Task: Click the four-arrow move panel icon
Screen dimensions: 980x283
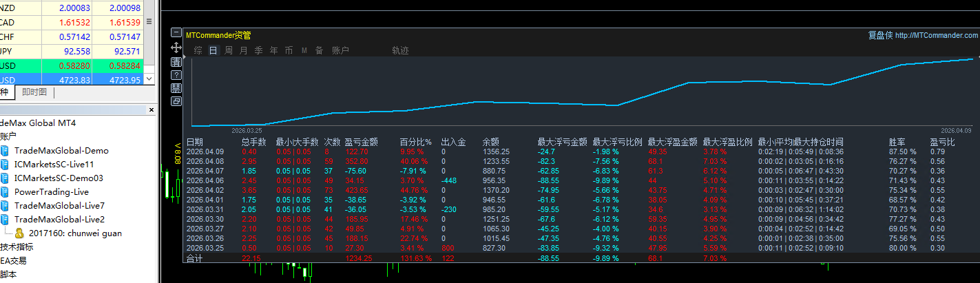Action: [176, 48]
